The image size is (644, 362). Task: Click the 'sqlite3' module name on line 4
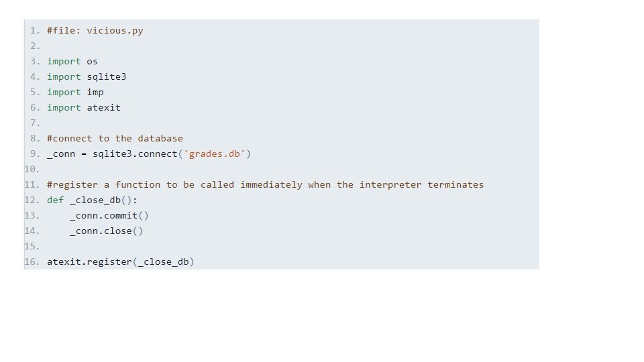[107, 76]
